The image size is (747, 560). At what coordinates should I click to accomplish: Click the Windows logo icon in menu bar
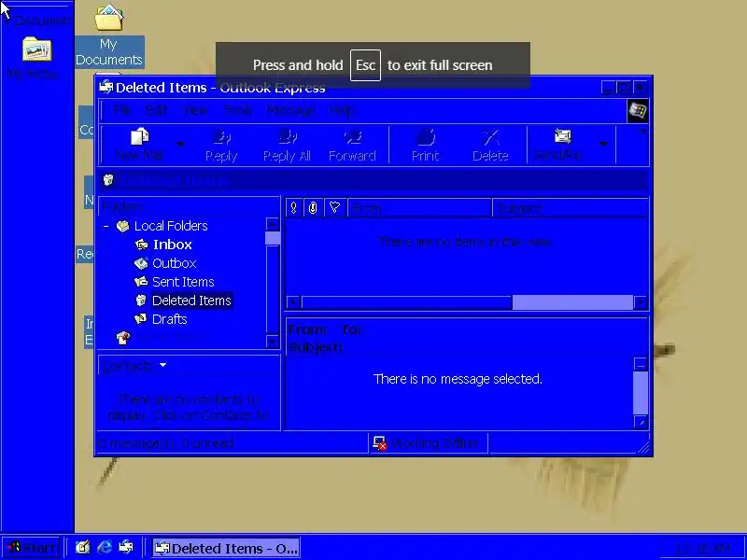[x=638, y=111]
